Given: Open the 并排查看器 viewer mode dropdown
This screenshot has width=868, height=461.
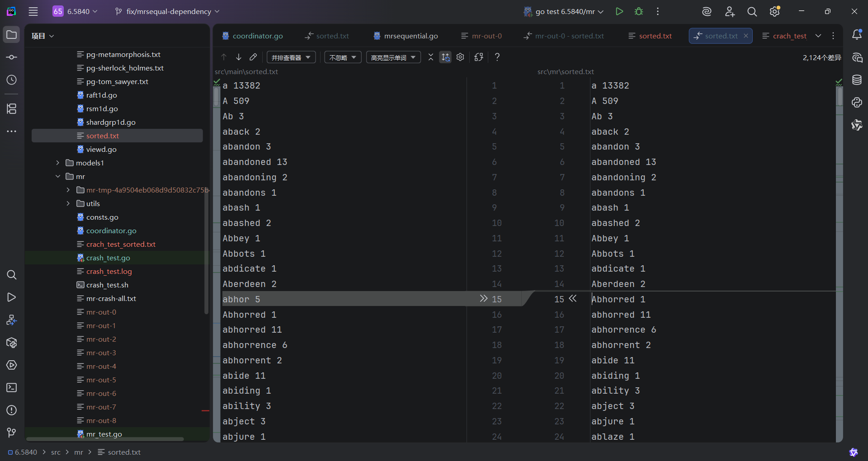Looking at the screenshot, I should tap(291, 57).
